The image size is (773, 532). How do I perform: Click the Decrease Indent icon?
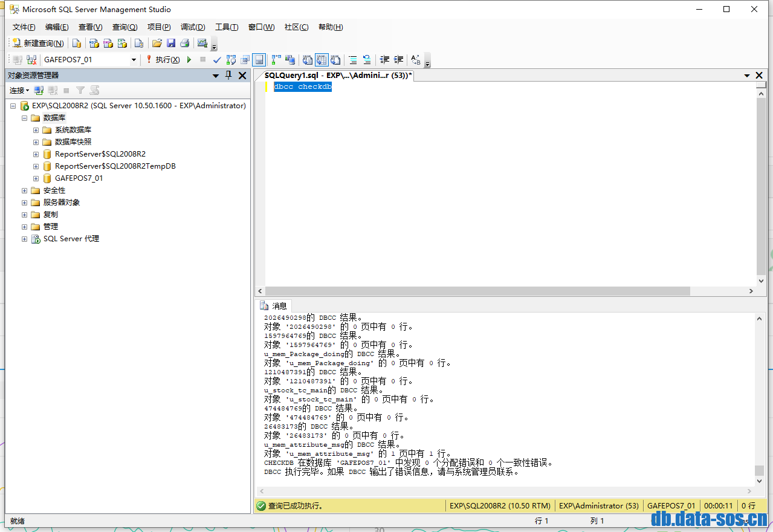[384, 60]
